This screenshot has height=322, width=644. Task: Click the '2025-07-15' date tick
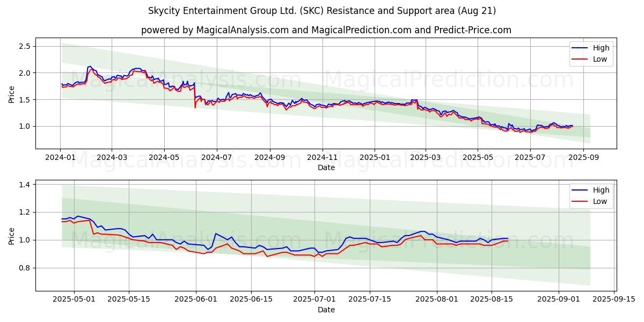tap(370, 300)
